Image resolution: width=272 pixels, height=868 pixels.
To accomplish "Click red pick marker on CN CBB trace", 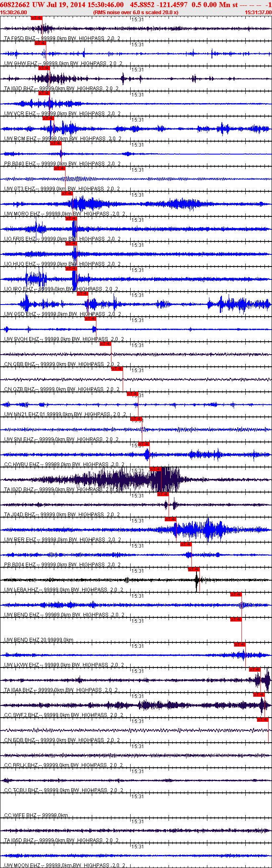I will click(105, 344).
